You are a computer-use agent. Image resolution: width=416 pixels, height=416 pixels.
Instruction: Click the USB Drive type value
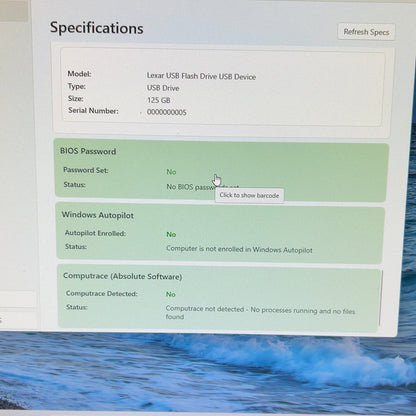pyautogui.click(x=163, y=88)
